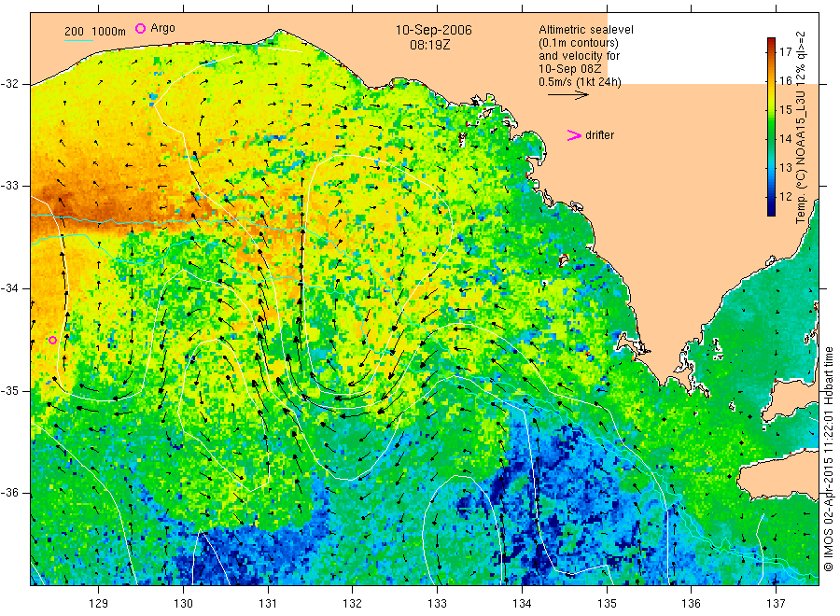Click the 'drifter' legend label
The image size is (840, 616).
pyautogui.click(x=599, y=135)
